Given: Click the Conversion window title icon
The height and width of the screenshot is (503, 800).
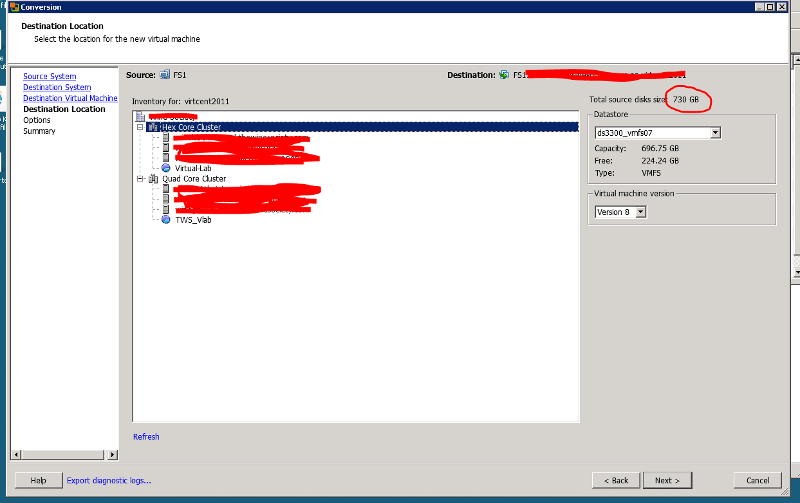Looking at the screenshot, I should [x=14, y=7].
